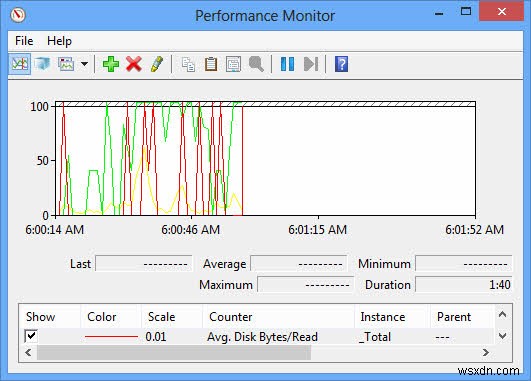Click the Performance Monitor title bar icon

coord(18,16)
